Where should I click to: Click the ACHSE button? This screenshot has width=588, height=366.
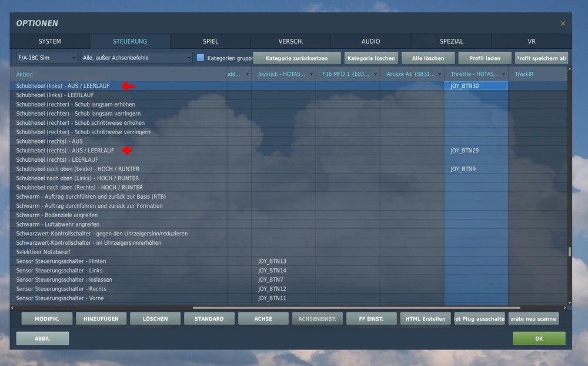263,319
